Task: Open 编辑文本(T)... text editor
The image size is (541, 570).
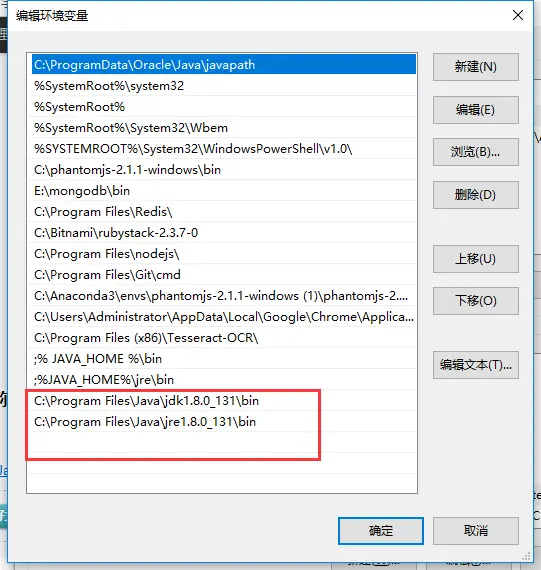Action: pos(476,365)
